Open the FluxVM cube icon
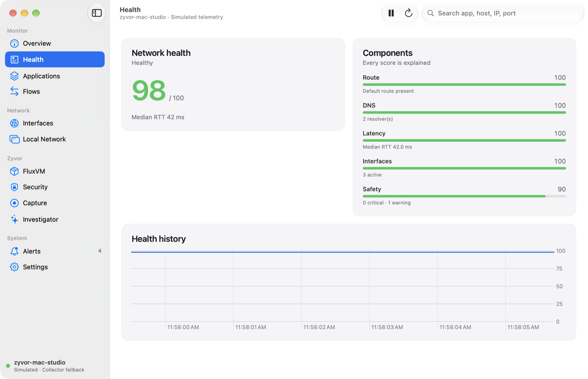Image resolution: width=588 pixels, height=379 pixels. [x=14, y=171]
